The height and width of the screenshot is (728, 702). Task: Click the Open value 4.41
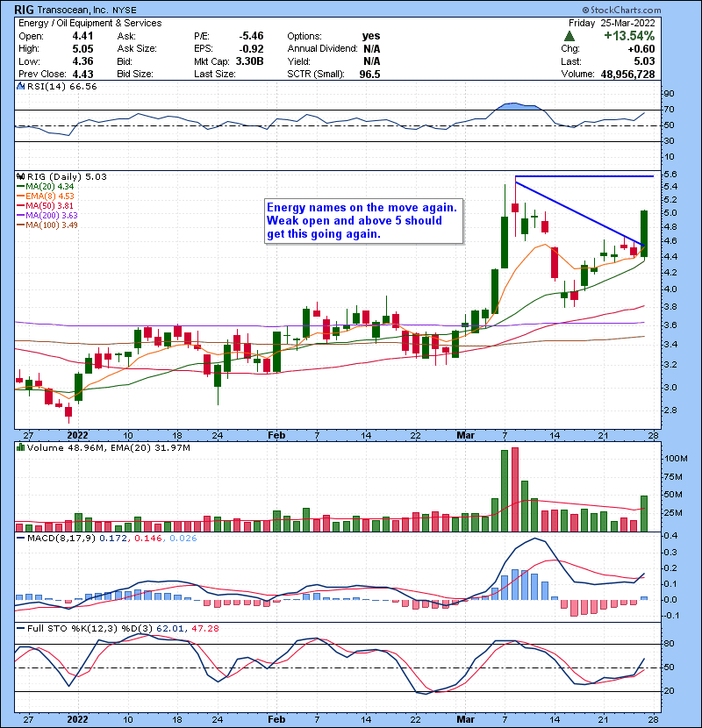pos(82,36)
